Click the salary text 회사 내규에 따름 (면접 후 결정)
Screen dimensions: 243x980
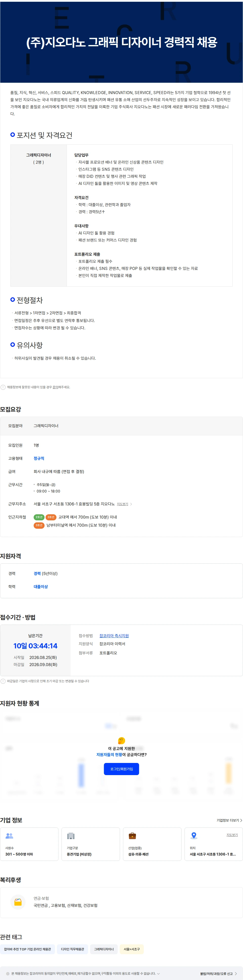click(59, 471)
